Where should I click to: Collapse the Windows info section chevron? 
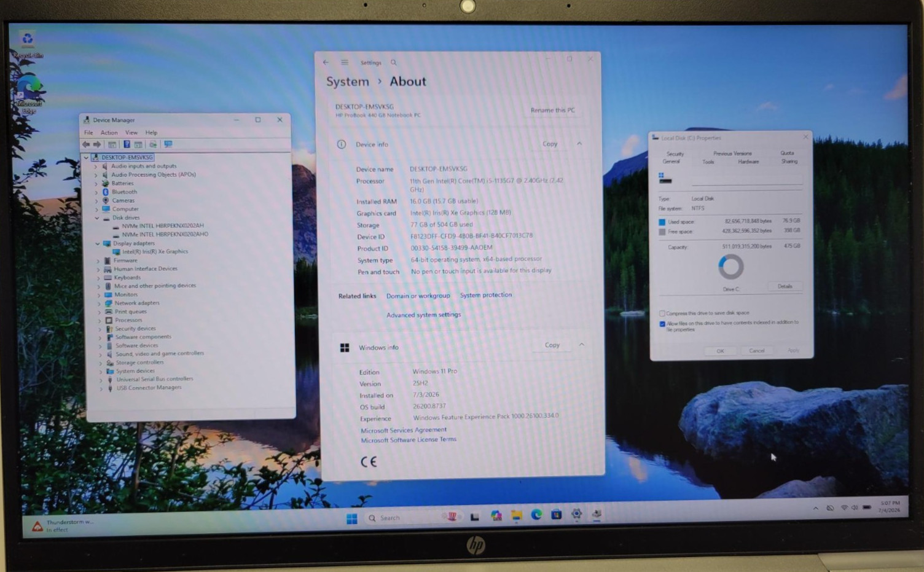pos(581,345)
